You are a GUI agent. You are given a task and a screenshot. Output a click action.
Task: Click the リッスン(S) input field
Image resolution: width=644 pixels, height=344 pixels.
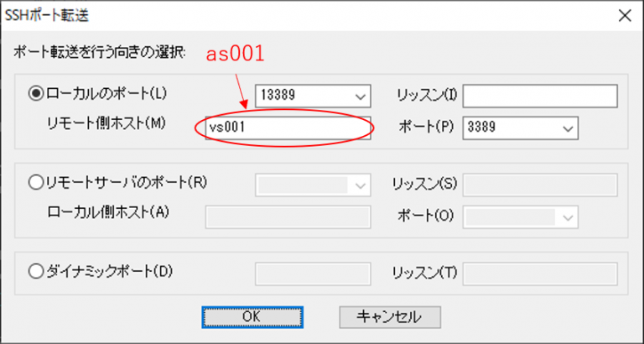tap(539, 185)
